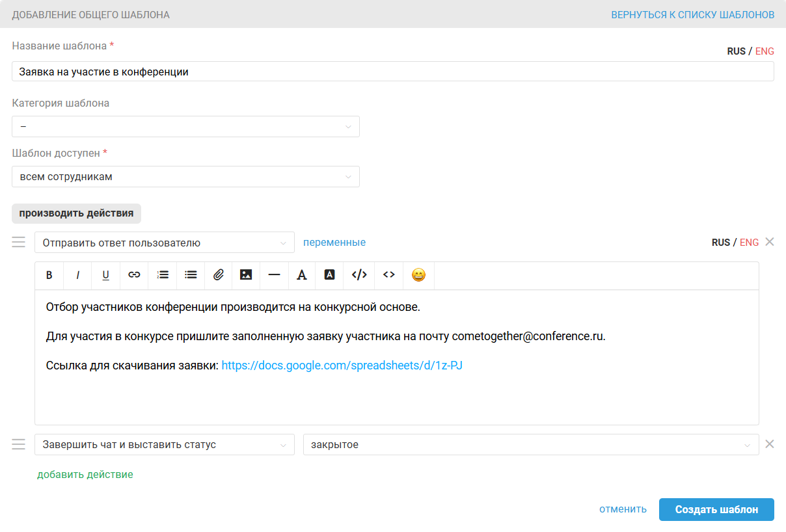Click the 'отменить' cancel link

623,509
